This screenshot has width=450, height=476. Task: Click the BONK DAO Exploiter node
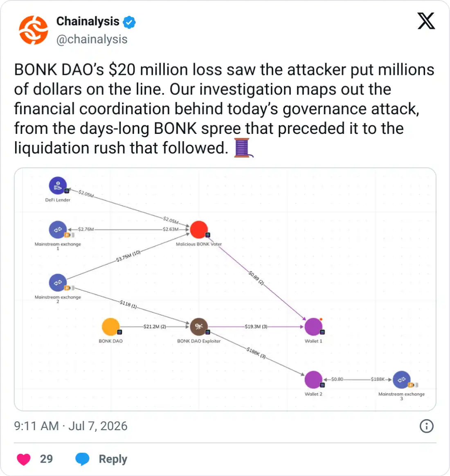pyautogui.click(x=199, y=327)
